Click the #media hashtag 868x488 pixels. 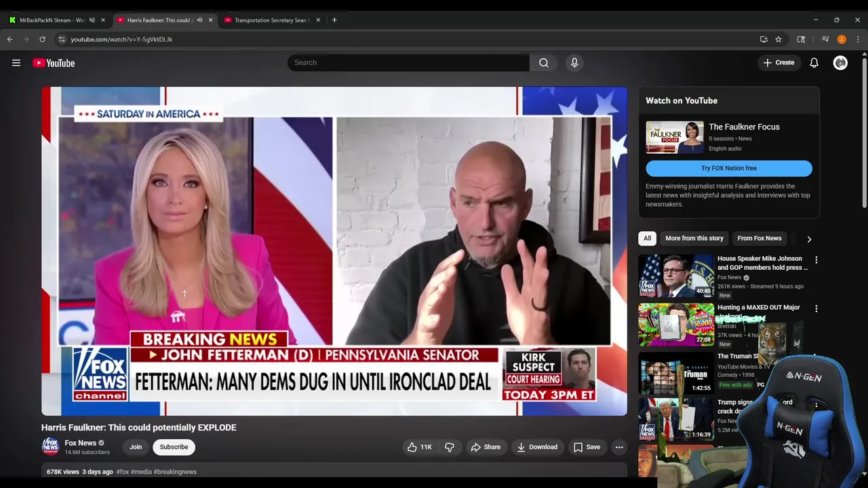[x=141, y=472]
